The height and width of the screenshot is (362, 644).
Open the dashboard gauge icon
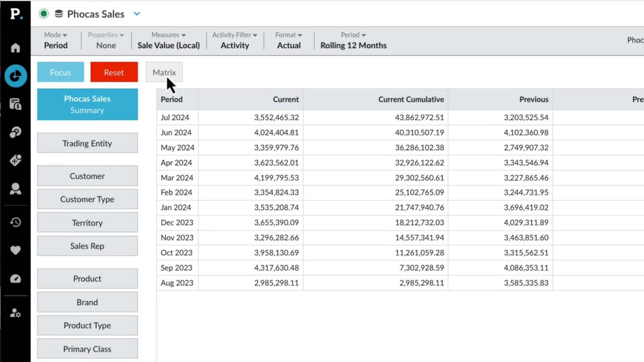click(15, 279)
